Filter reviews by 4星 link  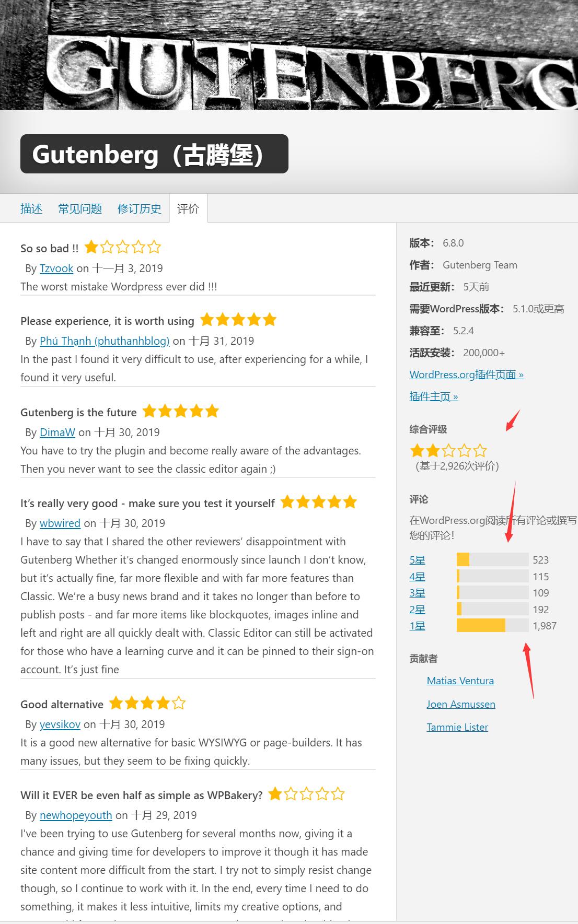417,577
